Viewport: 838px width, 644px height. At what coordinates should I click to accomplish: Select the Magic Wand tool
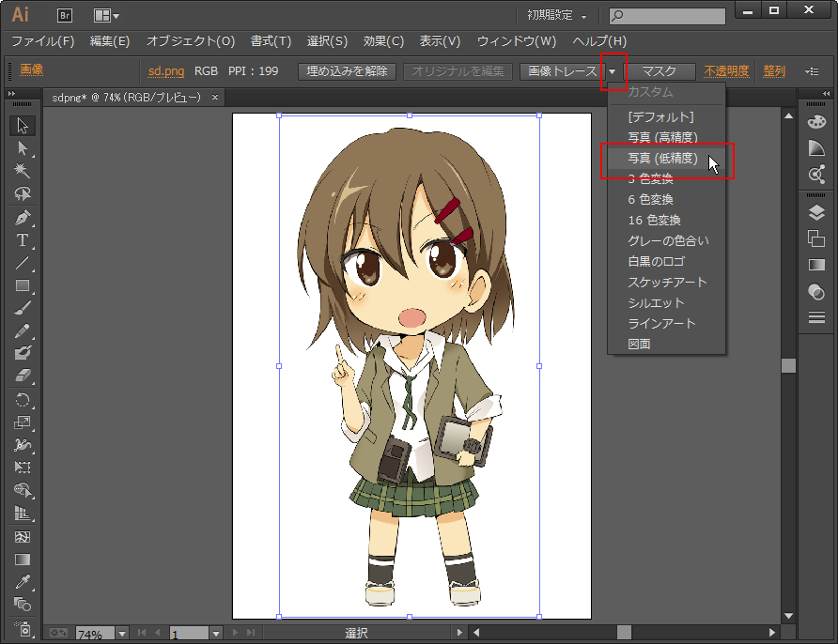point(23,171)
